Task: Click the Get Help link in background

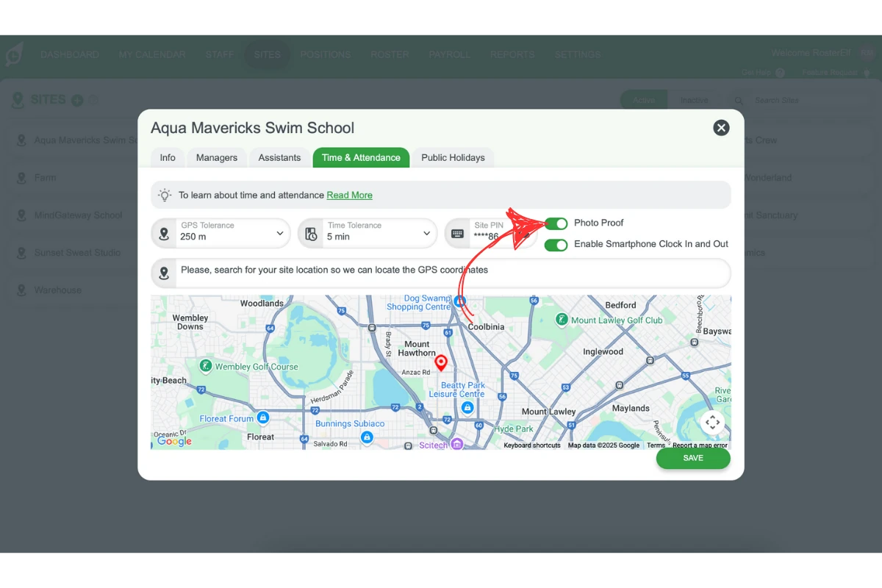Action: (x=763, y=73)
